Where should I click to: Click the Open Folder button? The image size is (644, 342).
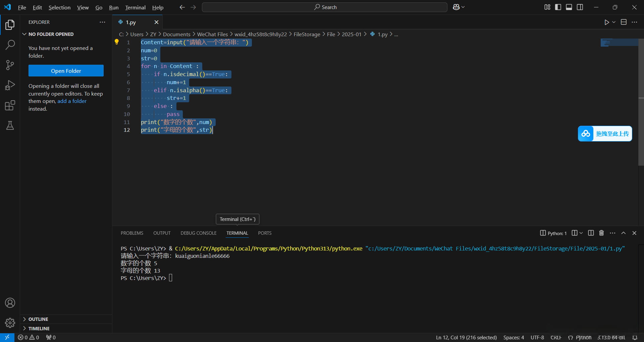(66, 71)
